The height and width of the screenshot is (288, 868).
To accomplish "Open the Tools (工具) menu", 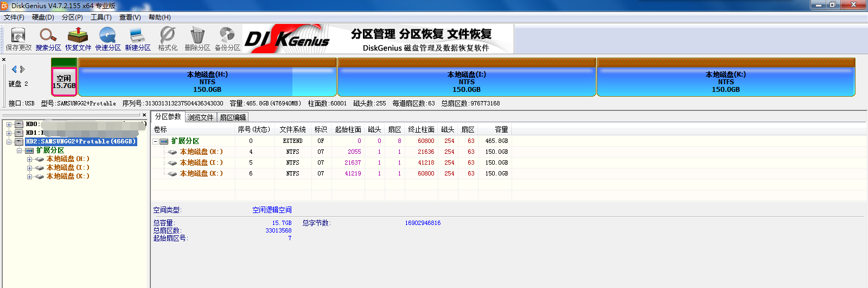I will tap(101, 17).
